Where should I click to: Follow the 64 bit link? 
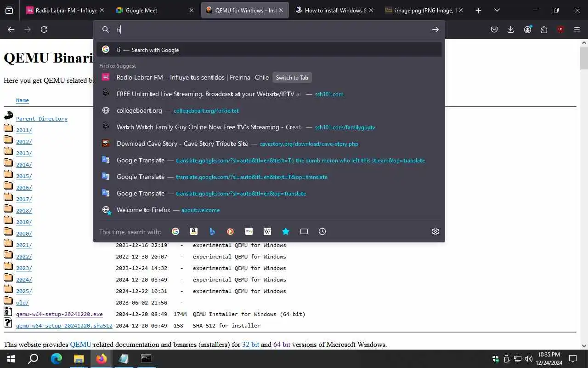pyautogui.click(x=282, y=345)
